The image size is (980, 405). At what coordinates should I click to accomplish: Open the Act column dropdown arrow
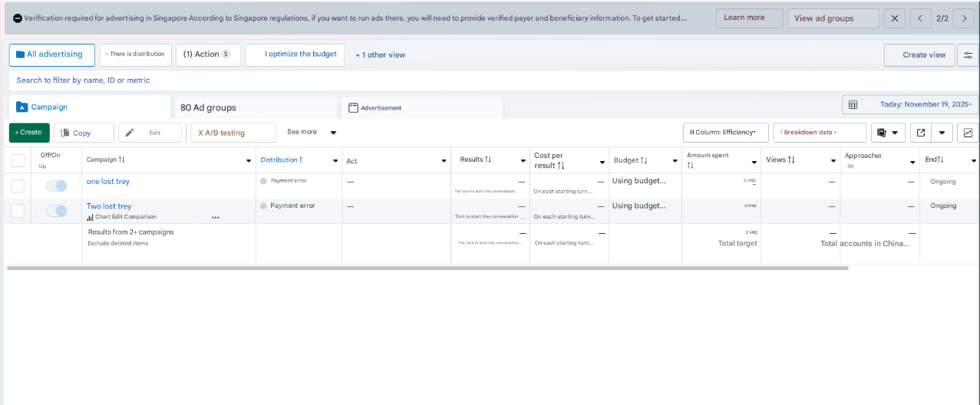[x=444, y=161]
